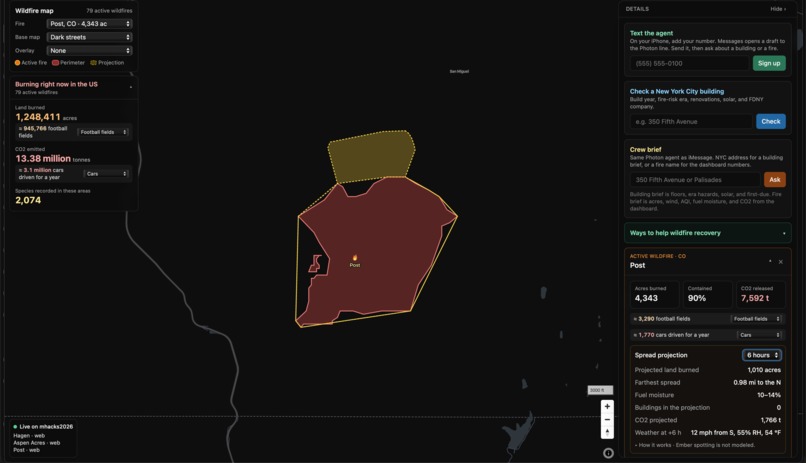Change the Spread projection 6 hours selector
Screen dimensions: 806x463
pos(762,355)
